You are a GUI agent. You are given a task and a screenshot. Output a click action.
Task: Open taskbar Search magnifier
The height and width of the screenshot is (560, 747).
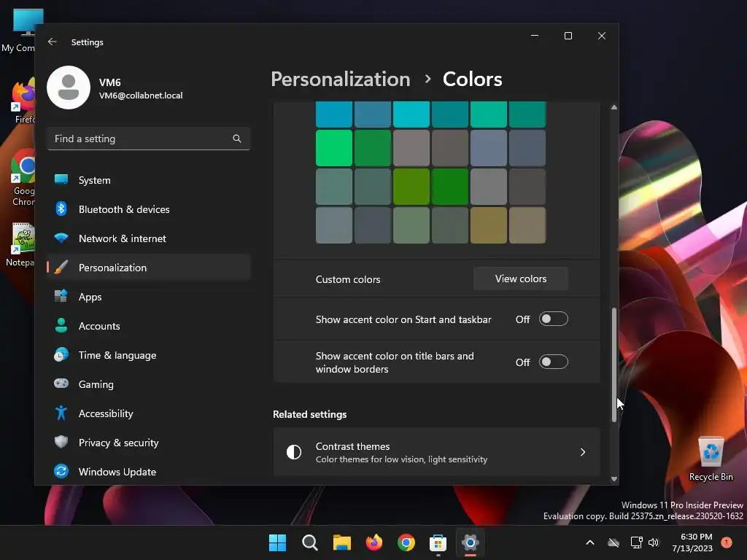[x=309, y=542]
